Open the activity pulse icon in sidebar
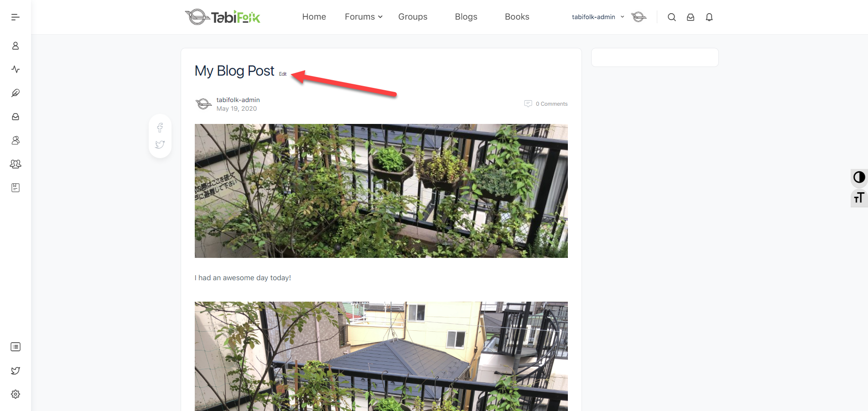 [x=16, y=69]
